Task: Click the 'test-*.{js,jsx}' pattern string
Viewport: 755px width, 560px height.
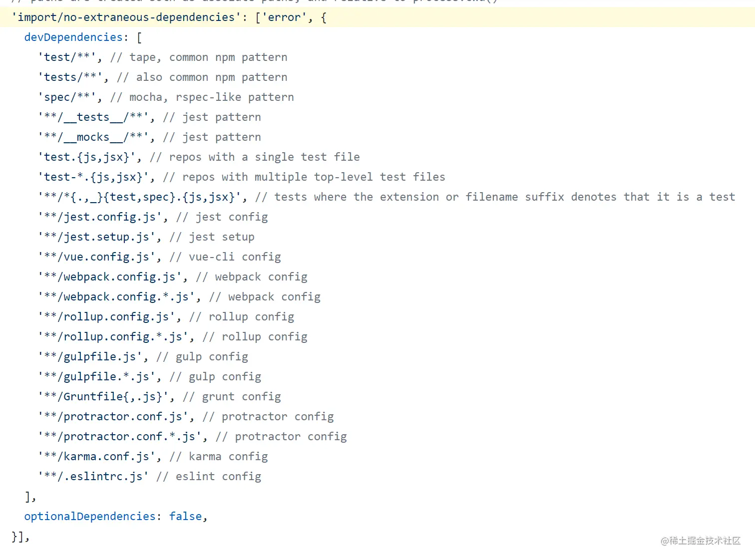Action: point(93,177)
